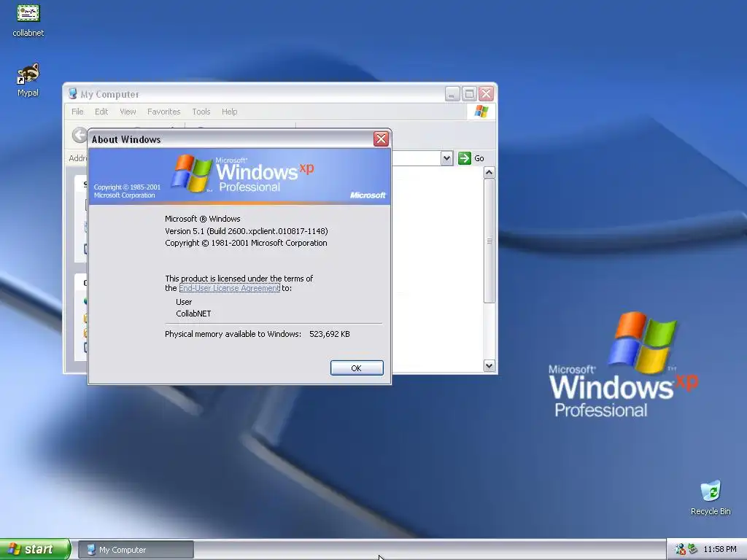747x560 pixels.
Task: Click the My Computer title bar icon
Action: (x=72, y=94)
